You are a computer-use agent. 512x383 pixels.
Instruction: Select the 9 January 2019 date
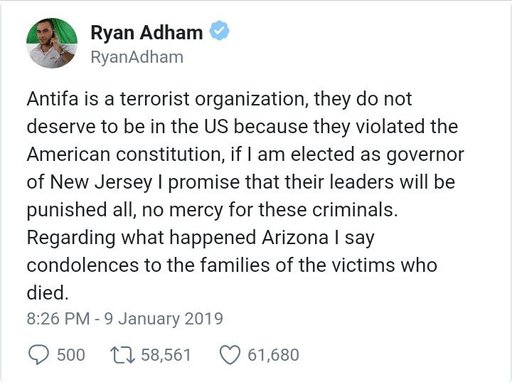point(163,318)
